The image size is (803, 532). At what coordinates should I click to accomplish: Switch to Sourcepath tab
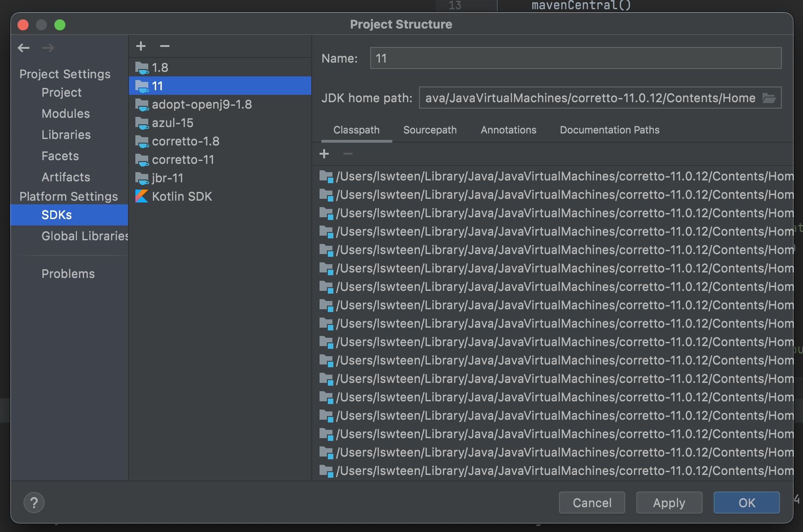pos(430,130)
